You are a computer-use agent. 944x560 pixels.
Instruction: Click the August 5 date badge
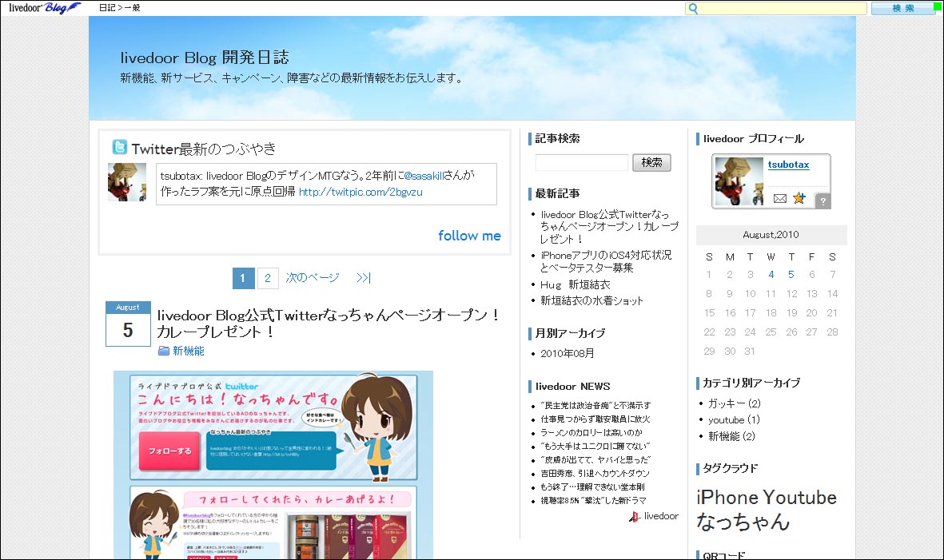[x=128, y=324]
